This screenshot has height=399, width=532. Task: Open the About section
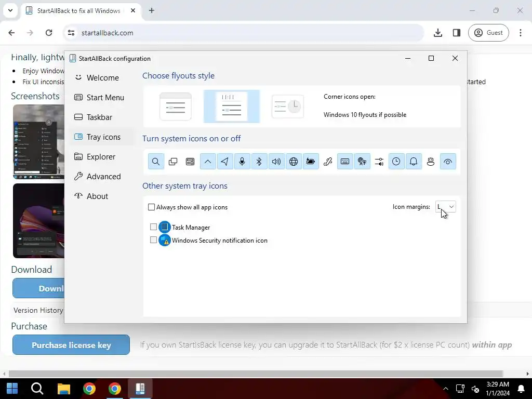pos(102,196)
